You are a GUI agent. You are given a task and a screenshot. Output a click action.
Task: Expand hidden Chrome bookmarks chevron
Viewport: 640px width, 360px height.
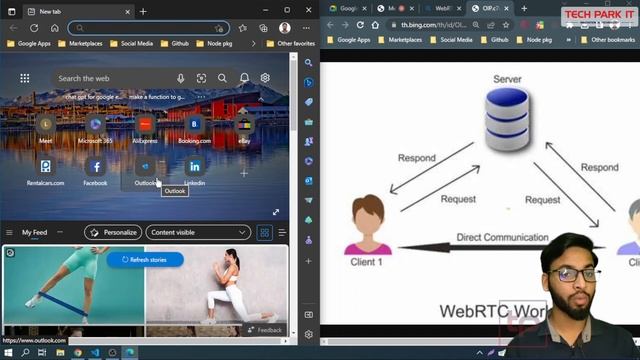(x=568, y=40)
